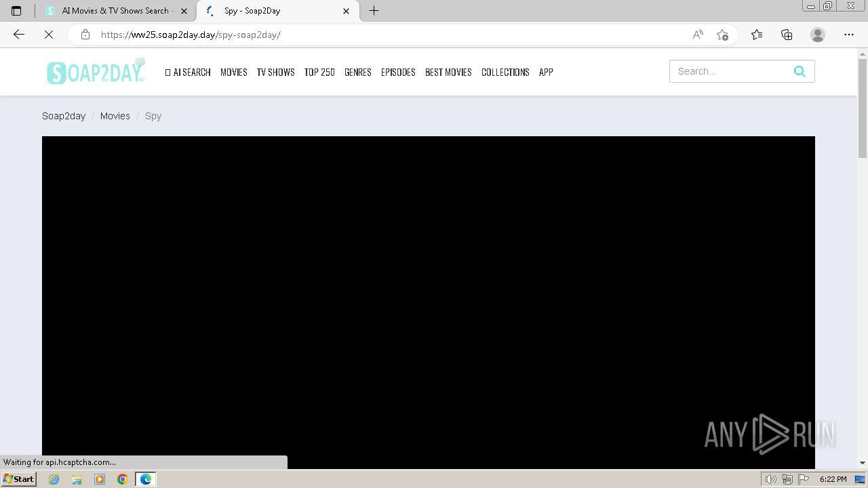Click the Soap2day breadcrumb link
The width and height of the screenshot is (868, 488).
pyautogui.click(x=64, y=116)
